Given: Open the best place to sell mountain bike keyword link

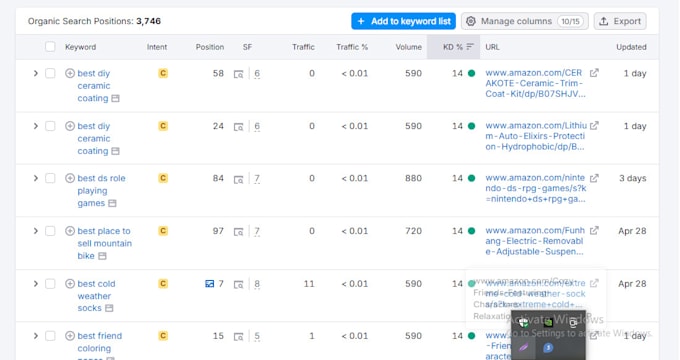Looking at the screenshot, I should [x=105, y=243].
